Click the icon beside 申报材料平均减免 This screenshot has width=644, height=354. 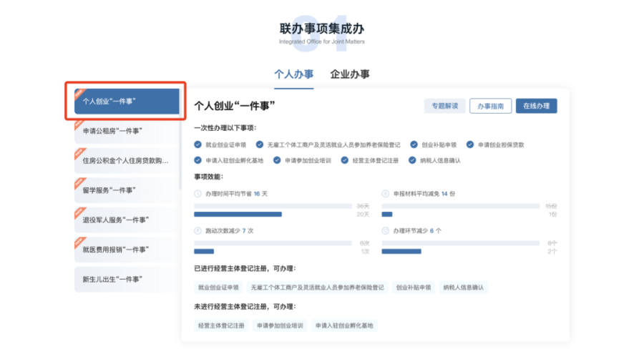pos(386,194)
